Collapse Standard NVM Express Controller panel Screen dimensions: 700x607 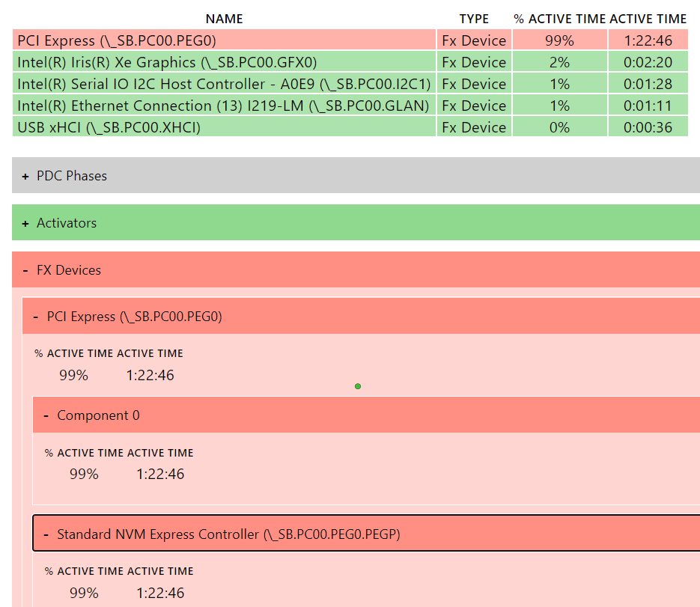pos(228,534)
